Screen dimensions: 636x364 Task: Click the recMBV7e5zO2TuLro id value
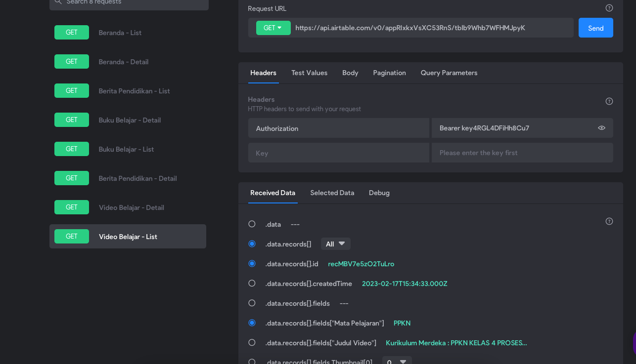point(361,264)
